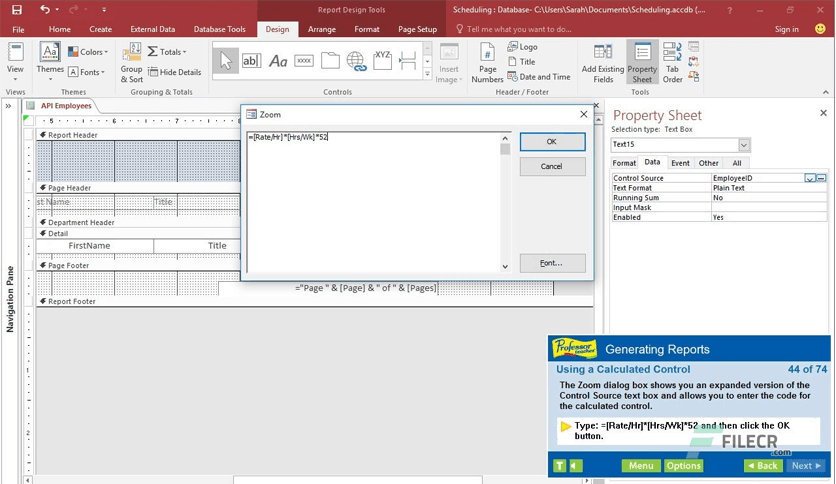Switch to Event tab in Property Sheet

(680, 163)
